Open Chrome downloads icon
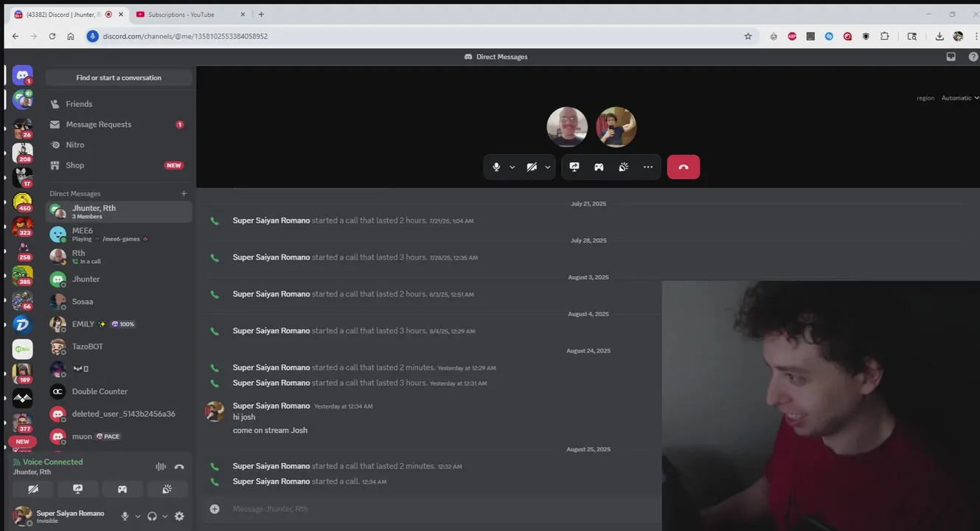 pyautogui.click(x=939, y=36)
